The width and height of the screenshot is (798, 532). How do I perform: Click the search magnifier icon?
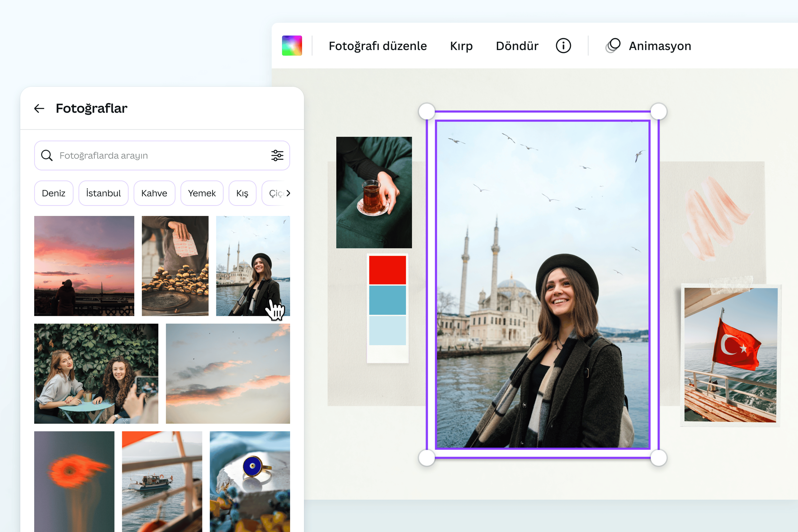pyautogui.click(x=47, y=155)
